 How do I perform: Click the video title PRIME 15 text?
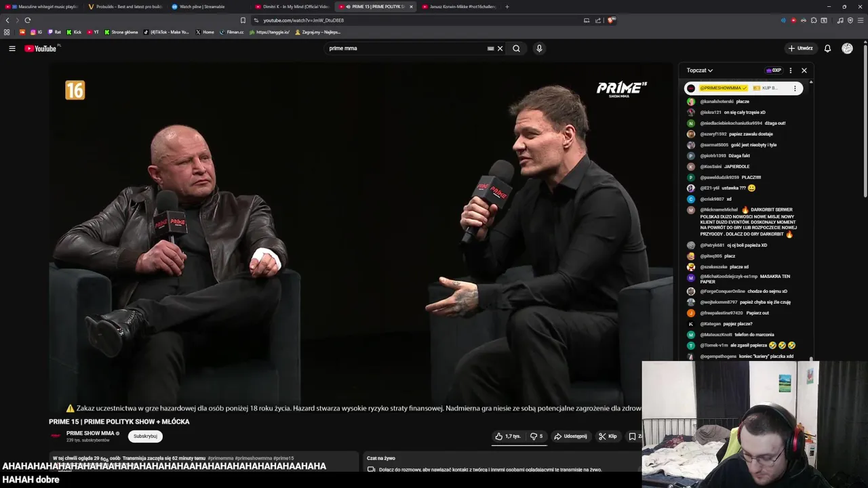[119, 422]
